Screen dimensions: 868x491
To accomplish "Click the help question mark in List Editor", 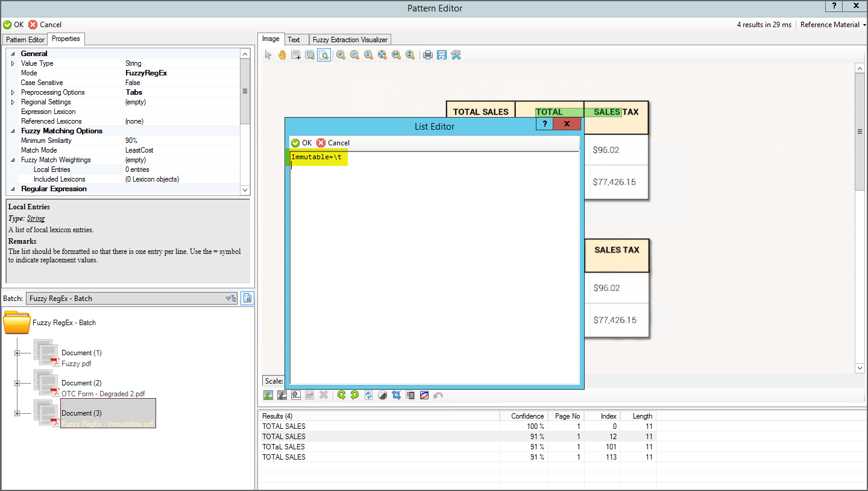I will click(x=544, y=124).
